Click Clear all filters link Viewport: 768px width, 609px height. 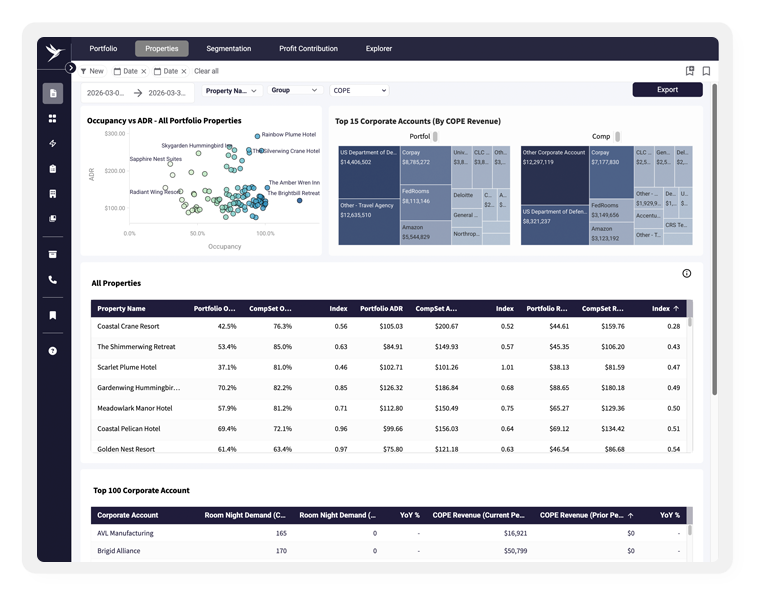tap(206, 71)
